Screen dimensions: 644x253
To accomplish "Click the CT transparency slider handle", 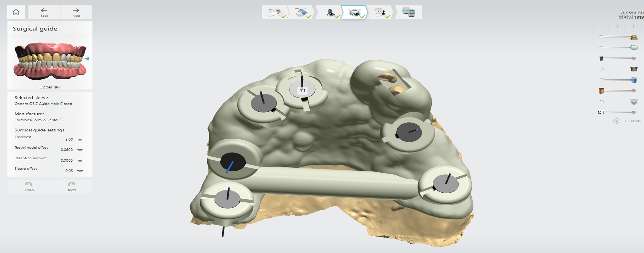I will [x=633, y=112].
